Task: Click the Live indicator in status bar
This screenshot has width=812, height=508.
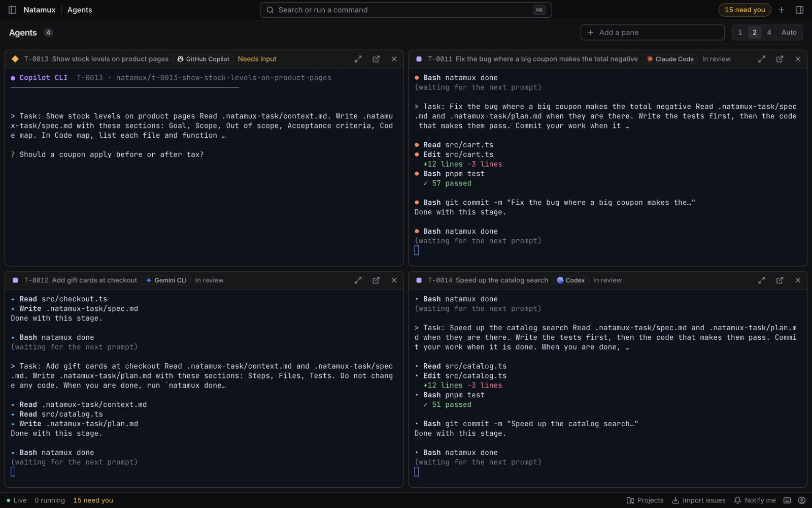Action: point(16,500)
